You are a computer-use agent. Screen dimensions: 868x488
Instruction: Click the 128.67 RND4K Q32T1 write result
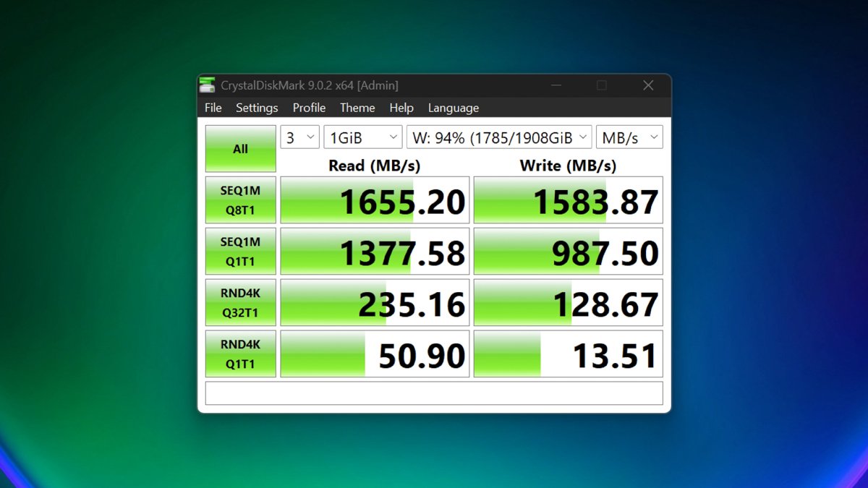(x=569, y=303)
